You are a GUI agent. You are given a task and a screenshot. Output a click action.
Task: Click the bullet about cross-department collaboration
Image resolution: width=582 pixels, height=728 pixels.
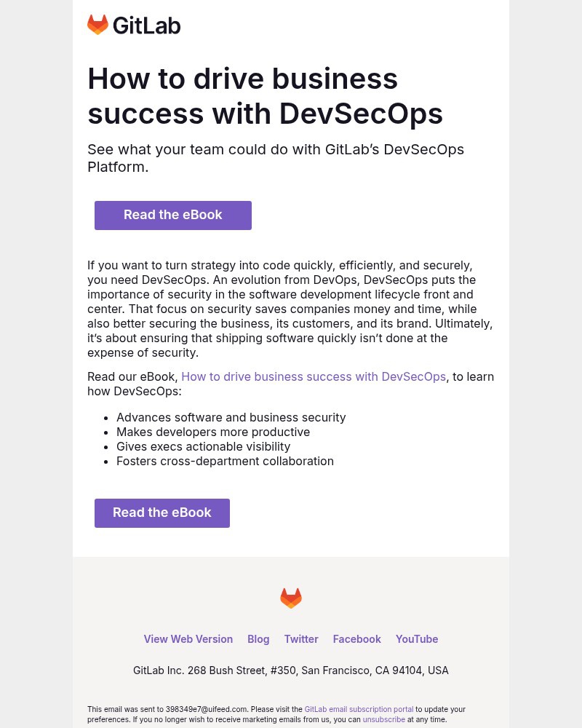coord(225,461)
